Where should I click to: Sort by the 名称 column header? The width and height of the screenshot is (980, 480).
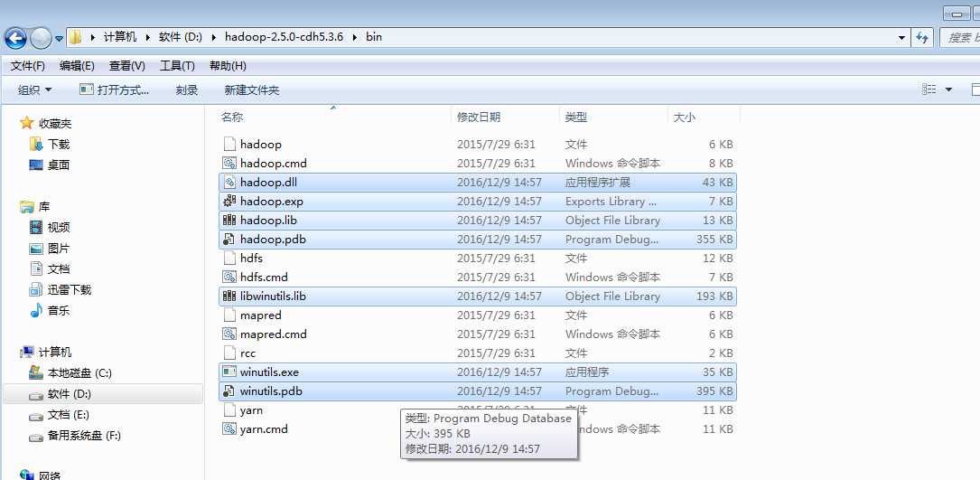(x=334, y=117)
